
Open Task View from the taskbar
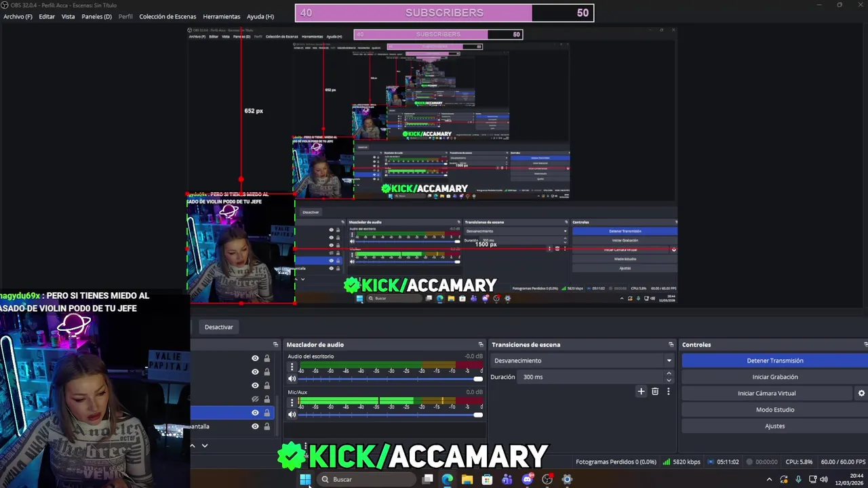427,479
